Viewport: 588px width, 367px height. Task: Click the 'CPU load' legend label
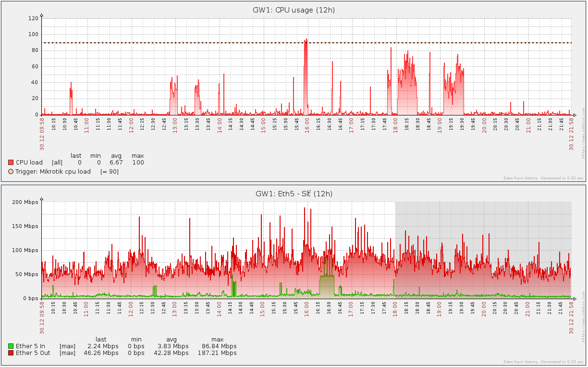(x=29, y=163)
